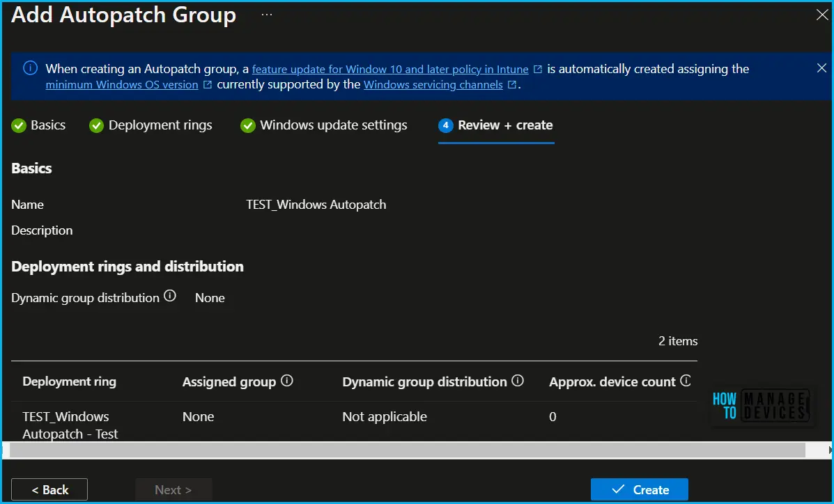Switch to the Windows update settings step
The width and height of the screenshot is (834, 504).
pyautogui.click(x=324, y=125)
